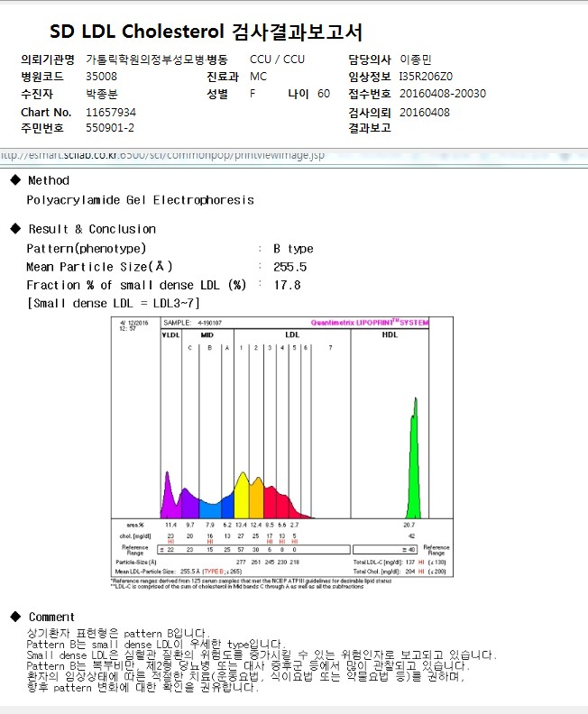This screenshot has height=714, width=588.
Task: Select the 진료과 label
Action: [223, 76]
